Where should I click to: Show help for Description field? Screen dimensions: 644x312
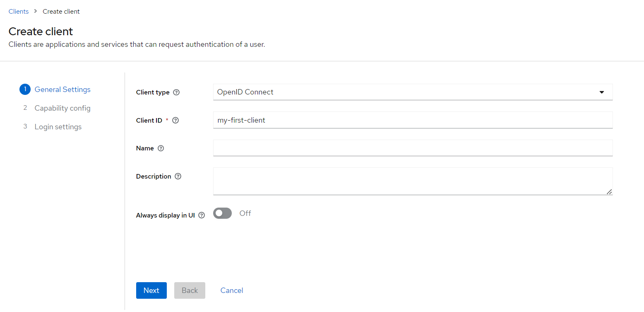coord(178,177)
